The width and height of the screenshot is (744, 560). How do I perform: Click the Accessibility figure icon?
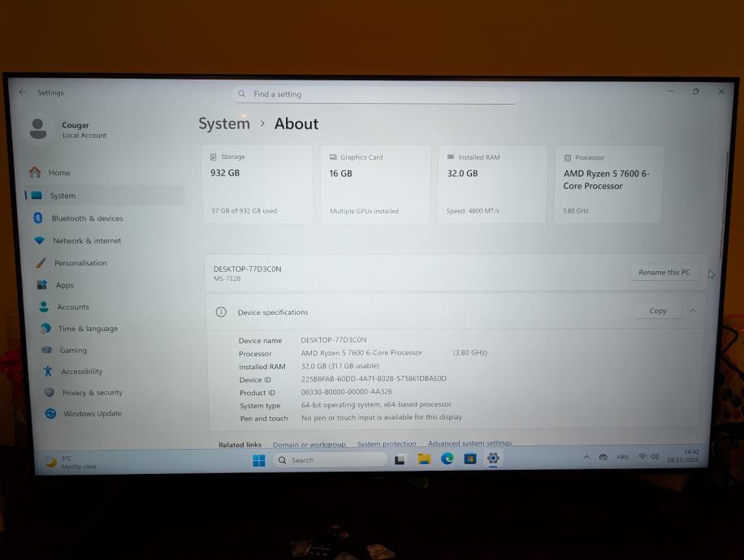pyautogui.click(x=48, y=371)
